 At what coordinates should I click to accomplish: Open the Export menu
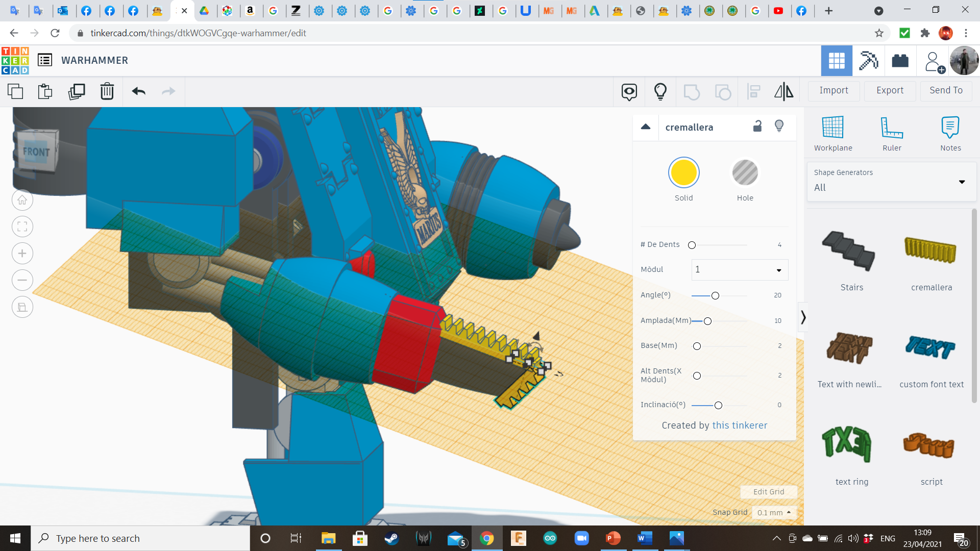click(890, 90)
